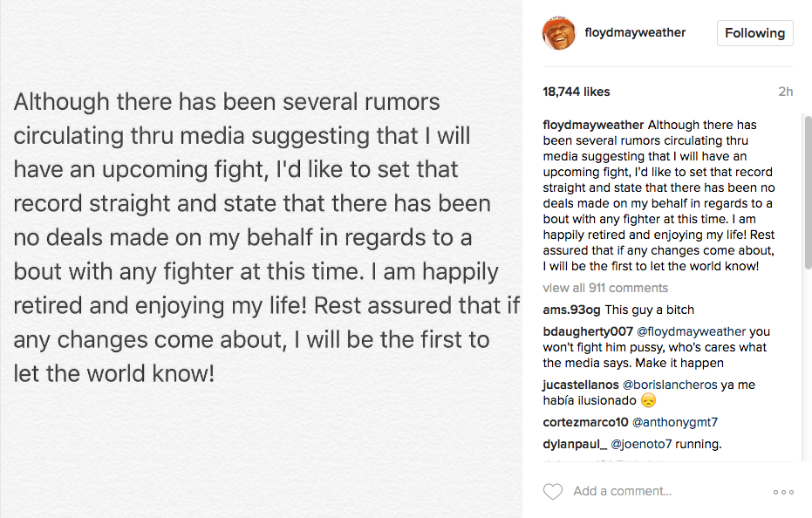The height and width of the screenshot is (518, 812).
Task: Open the three-dot more options menu
Action: (783, 493)
